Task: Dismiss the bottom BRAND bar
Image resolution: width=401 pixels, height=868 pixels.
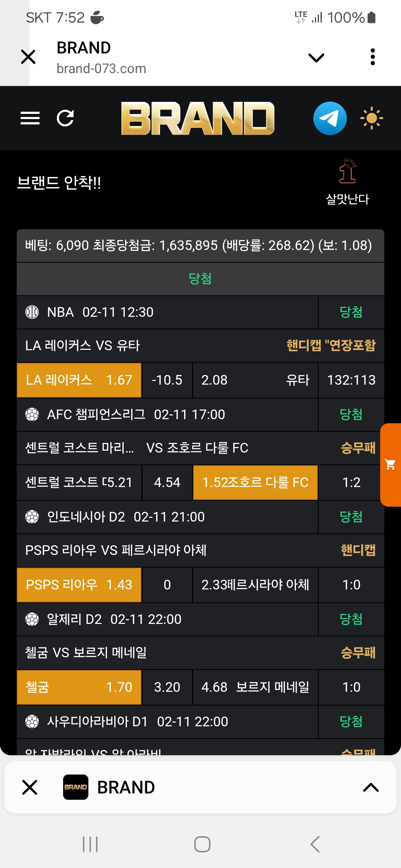Action: click(30, 787)
